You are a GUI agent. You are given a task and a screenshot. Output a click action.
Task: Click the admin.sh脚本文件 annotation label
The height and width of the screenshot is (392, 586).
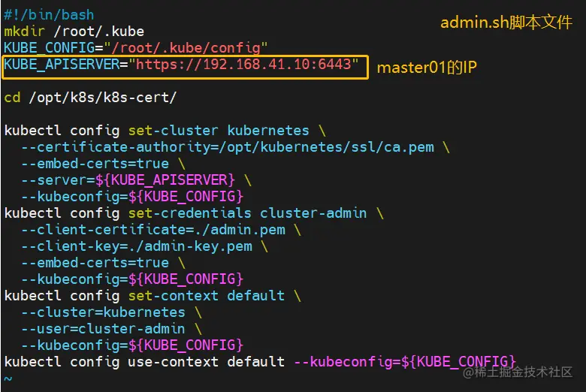point(506,23)
